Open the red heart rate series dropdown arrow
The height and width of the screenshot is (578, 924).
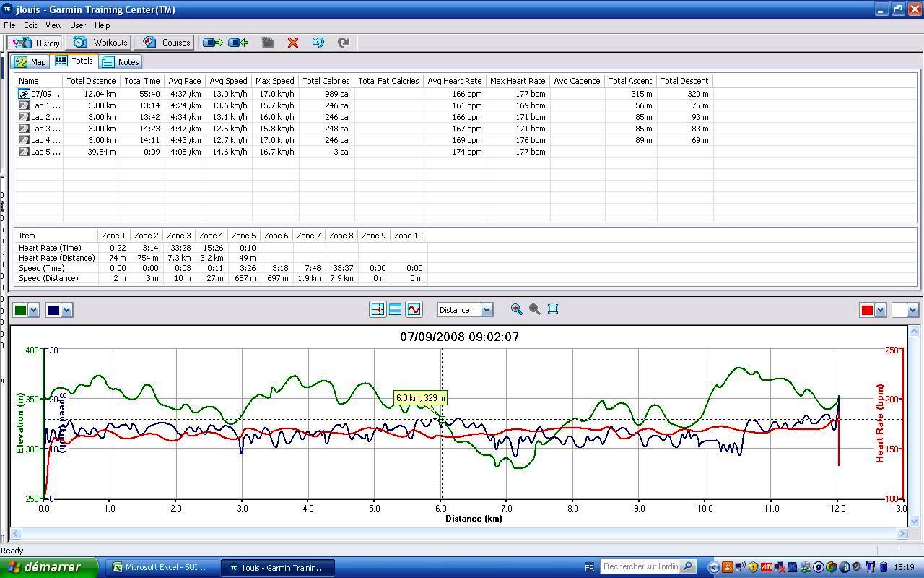(880, 310)
